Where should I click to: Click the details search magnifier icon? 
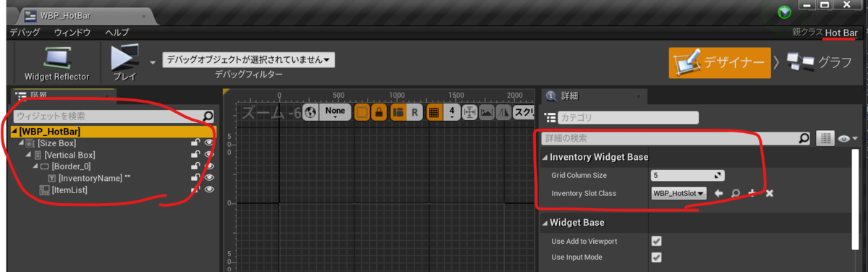coord(804,137)
